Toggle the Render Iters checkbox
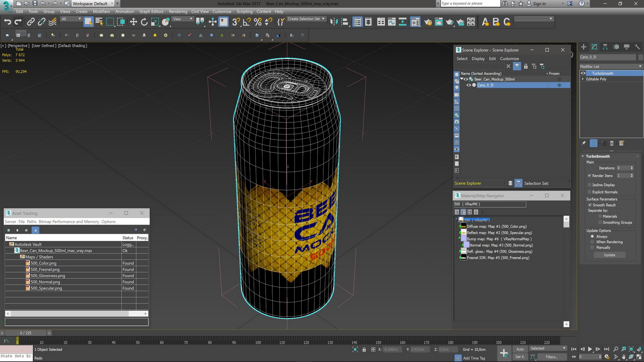Image resolution: width=644 pixels, height=362 pixels. pyautogui.click(x=589, y=176)
